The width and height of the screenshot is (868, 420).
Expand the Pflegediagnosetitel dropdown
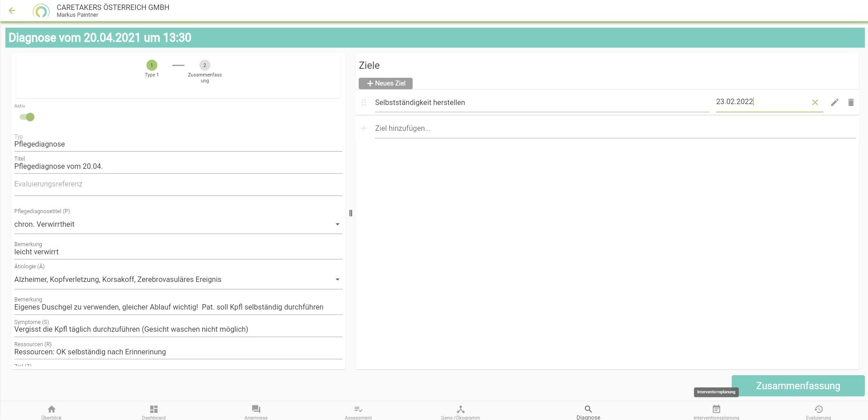[x=337, y=224]
